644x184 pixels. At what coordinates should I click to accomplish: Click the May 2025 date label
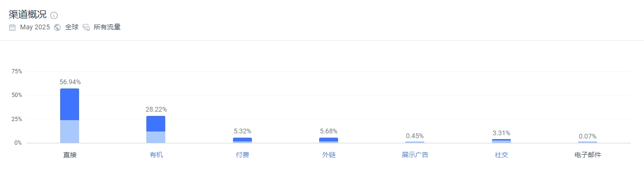pos(35,27)
